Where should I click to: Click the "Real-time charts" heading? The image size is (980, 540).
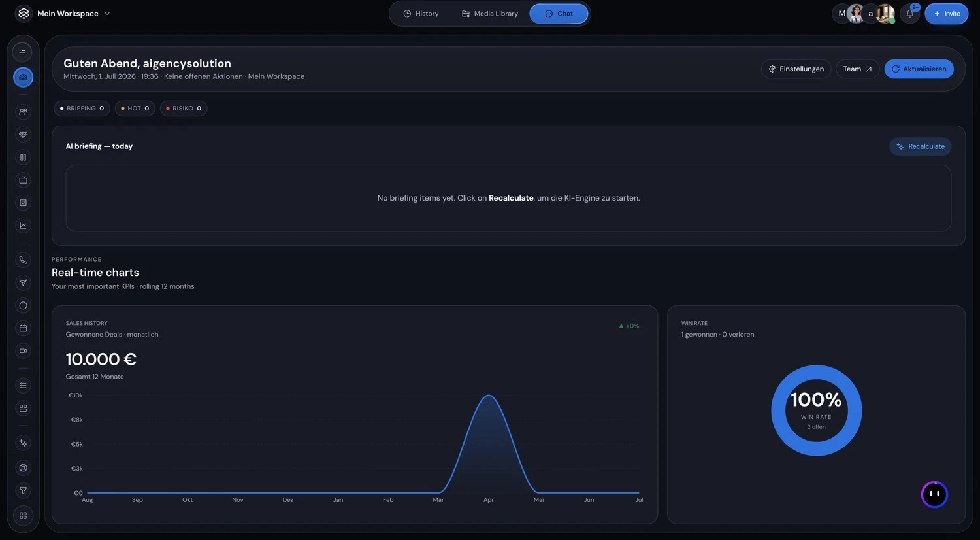coord(95,273)
